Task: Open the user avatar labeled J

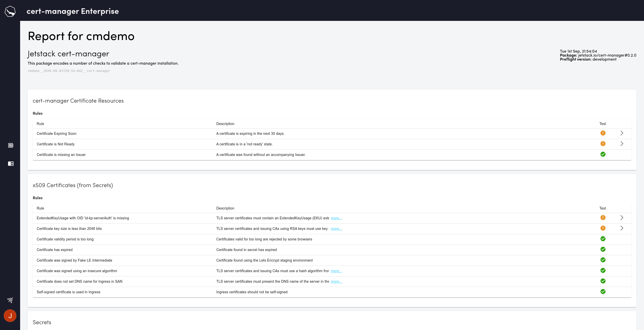Action: click(x=10, y=316)
